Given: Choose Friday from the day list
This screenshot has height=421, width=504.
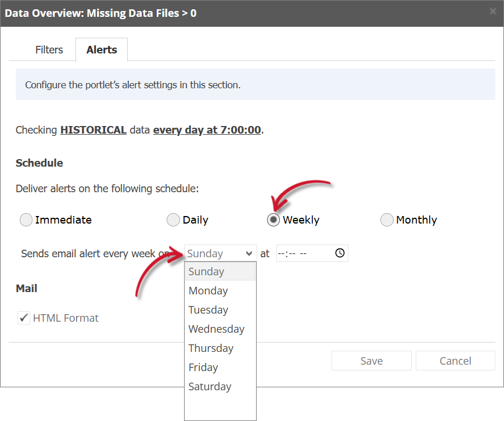Looking at the screenshot, I should pos(203,367).
